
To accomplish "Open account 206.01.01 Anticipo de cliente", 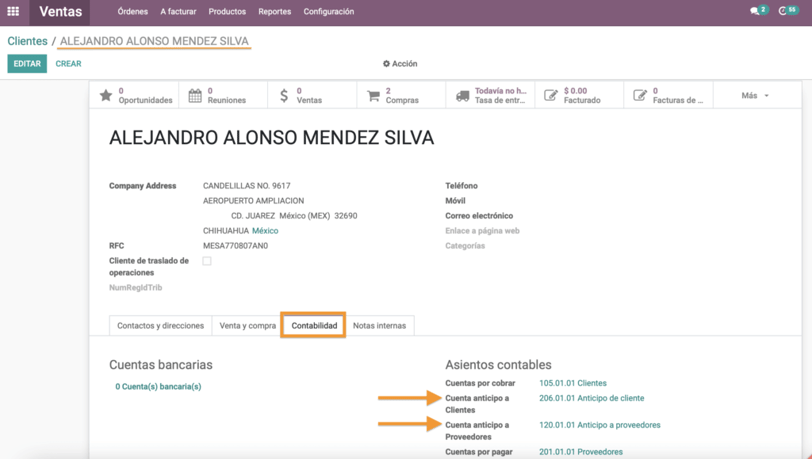I will (x=591, y=398).
